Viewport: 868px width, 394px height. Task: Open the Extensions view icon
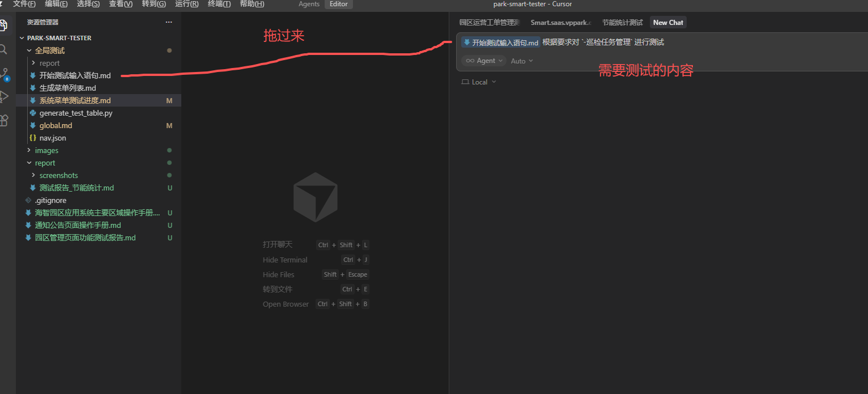pyautogui.click(x=3, y=120)
